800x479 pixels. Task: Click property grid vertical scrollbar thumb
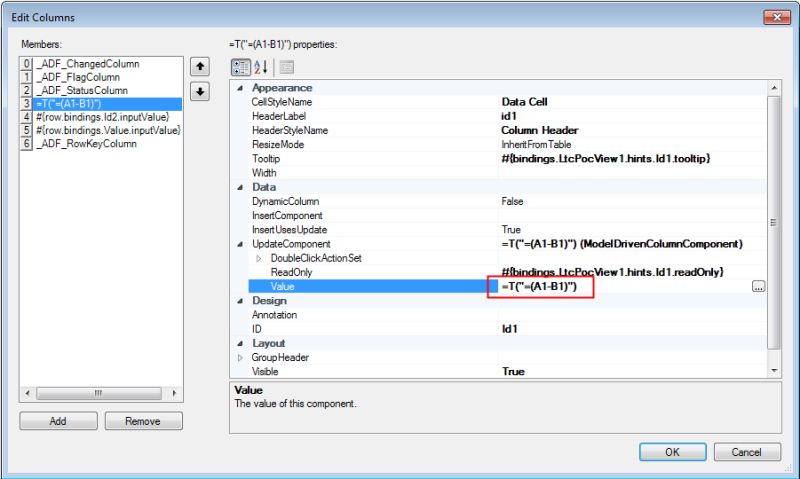tap(773, 222)
